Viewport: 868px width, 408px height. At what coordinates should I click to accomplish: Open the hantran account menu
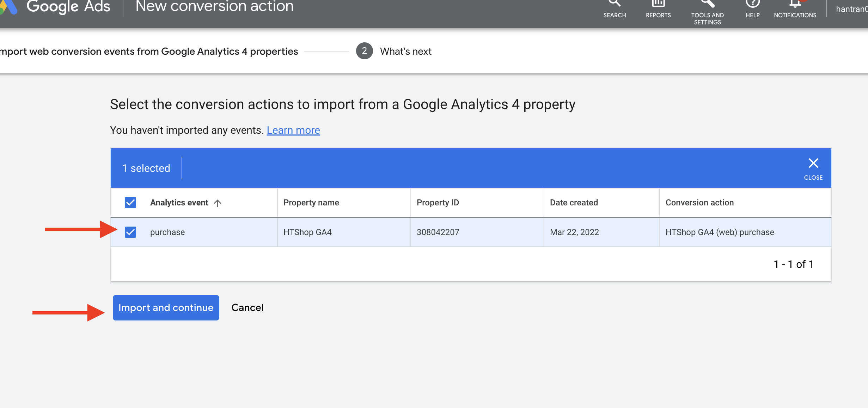[851, 9]
